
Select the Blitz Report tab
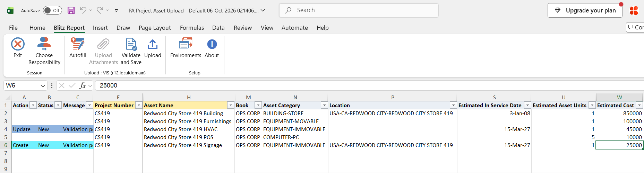[69, 28]
